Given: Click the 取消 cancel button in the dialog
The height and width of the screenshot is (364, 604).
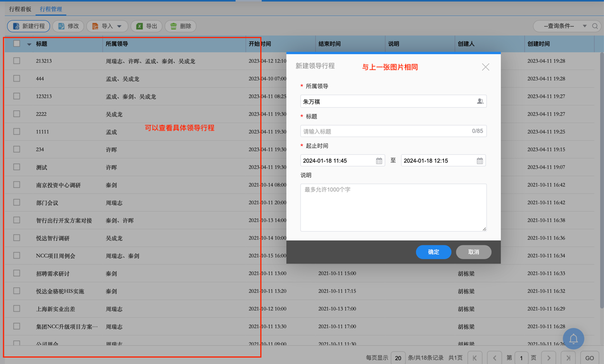Looking at the screenshot, I should point(474,252).
